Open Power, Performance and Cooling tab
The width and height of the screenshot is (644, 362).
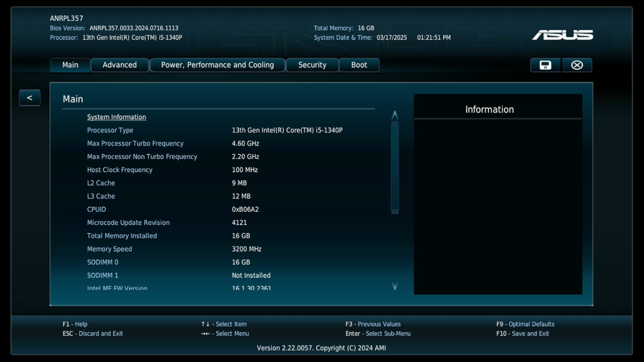pyautogui.click(x=217, y=65)
